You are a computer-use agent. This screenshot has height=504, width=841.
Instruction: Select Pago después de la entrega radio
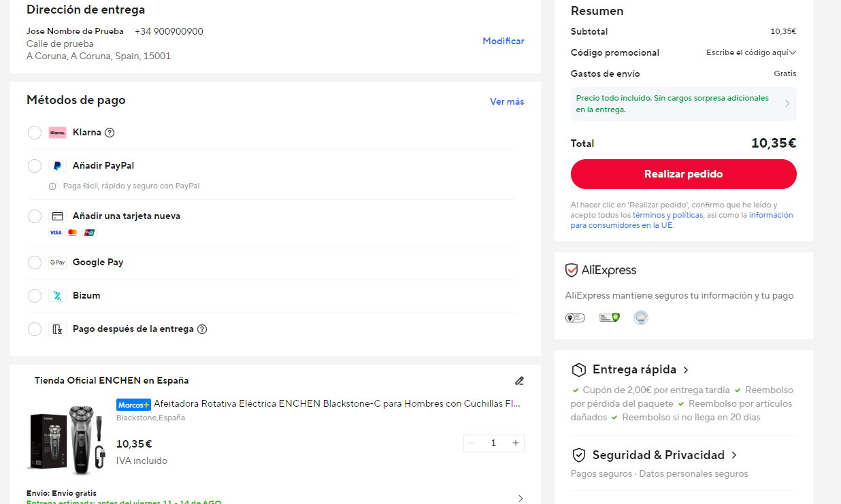(x=35, y=329)
